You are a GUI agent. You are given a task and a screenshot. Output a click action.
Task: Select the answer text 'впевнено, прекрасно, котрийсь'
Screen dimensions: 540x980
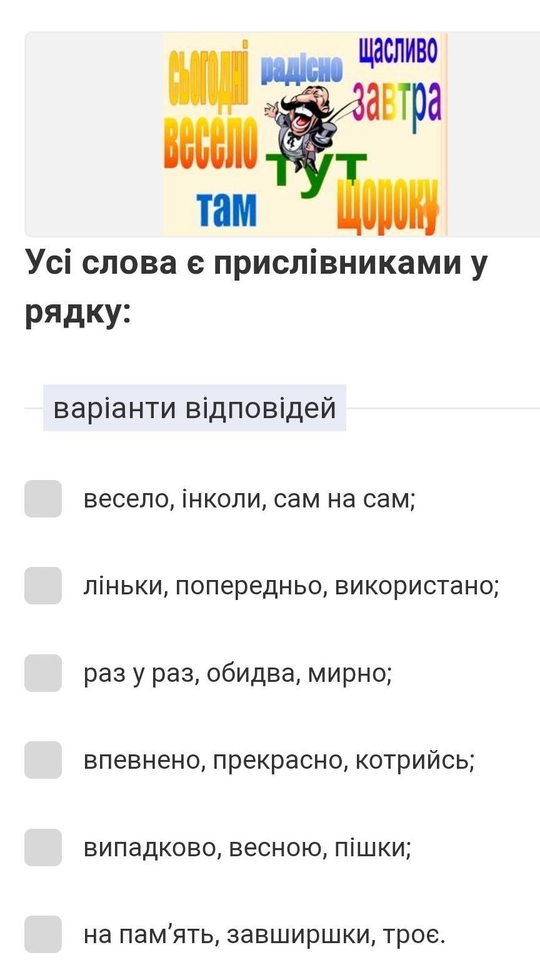279,761
